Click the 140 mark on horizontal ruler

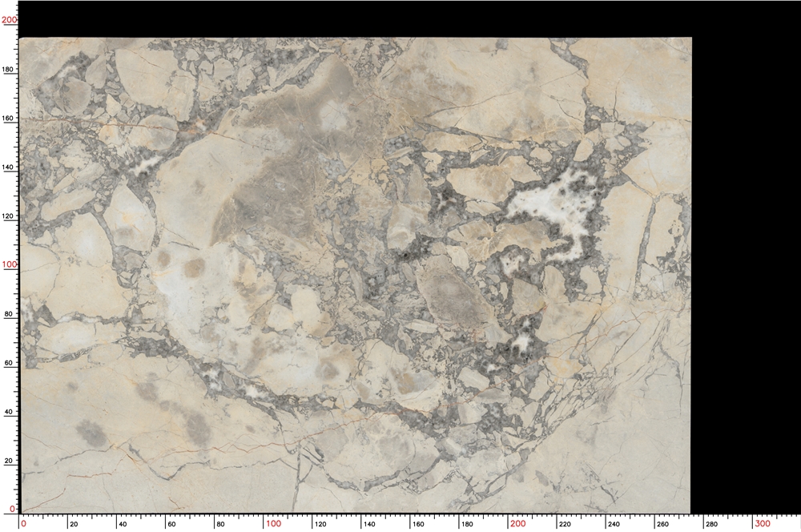pyautogui.click(x=368, y=524)
